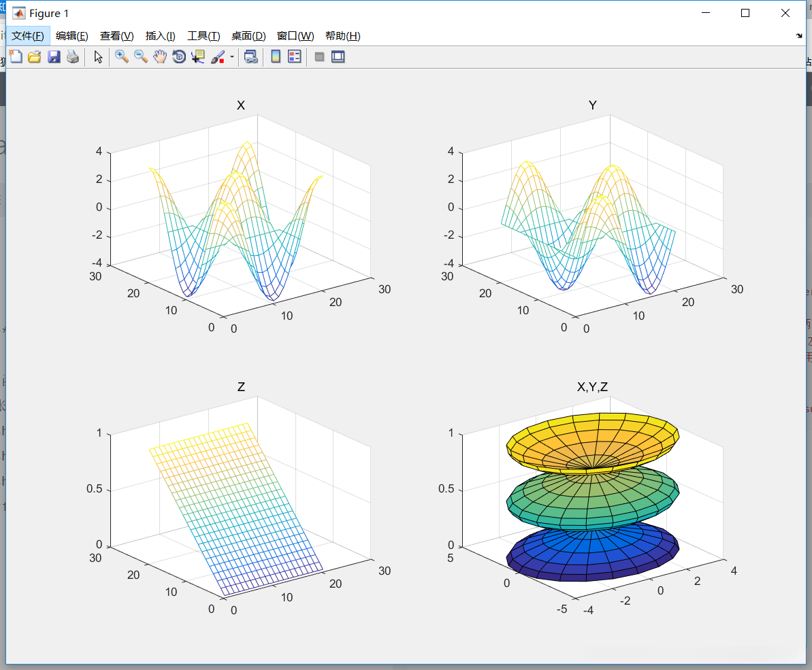Insert a Colorbar from the toolbar

276,57
